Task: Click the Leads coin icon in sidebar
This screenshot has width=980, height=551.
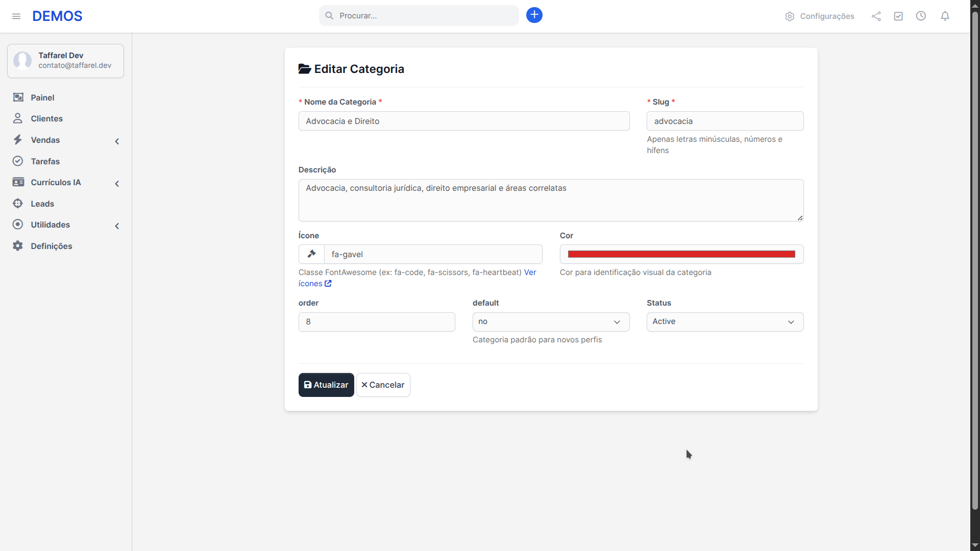Action: click(17, 203)
